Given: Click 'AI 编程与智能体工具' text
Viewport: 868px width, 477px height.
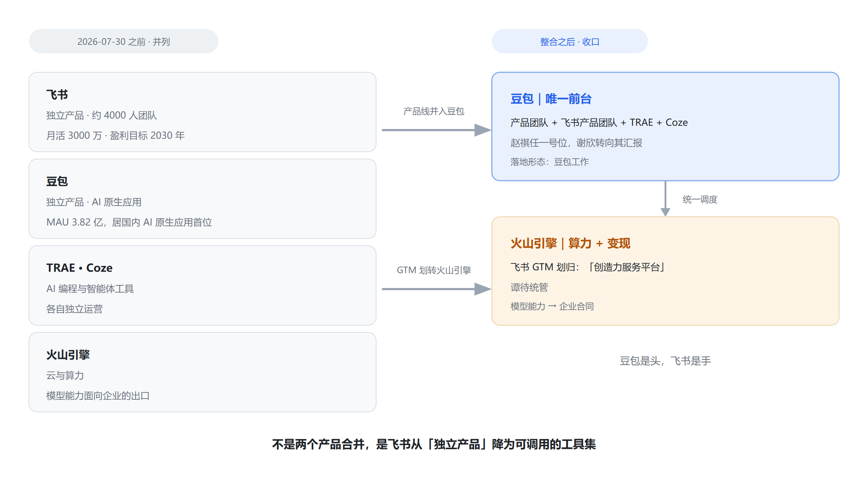Looking at the screenshot, I should coord(90,289).
